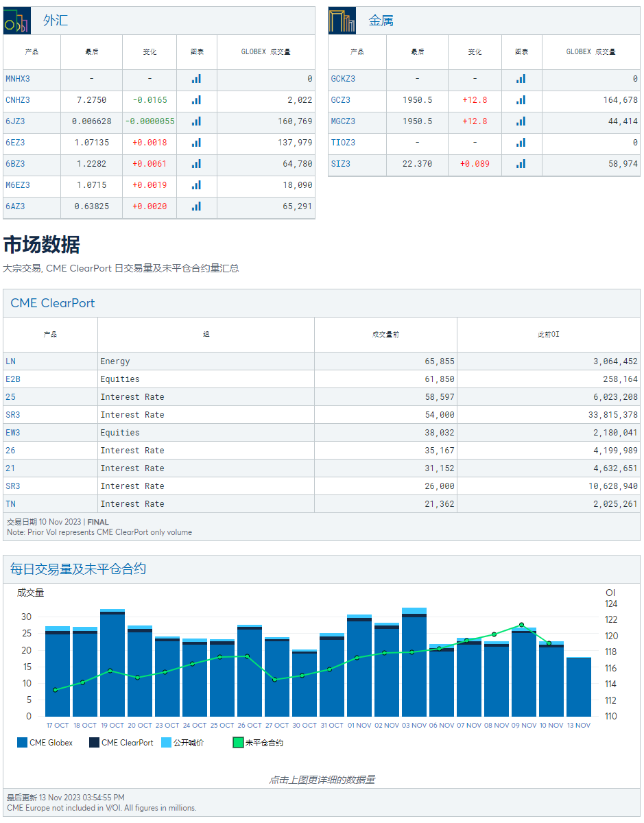Open the GCZ3 product link
The width and height of the screenshot is (644, 823).
[x=341, y=100]
